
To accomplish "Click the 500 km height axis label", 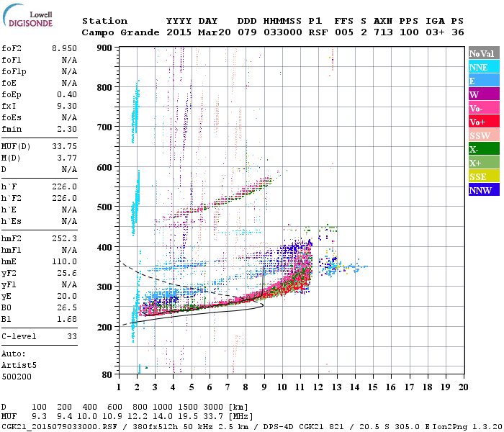I will (104, 207).
